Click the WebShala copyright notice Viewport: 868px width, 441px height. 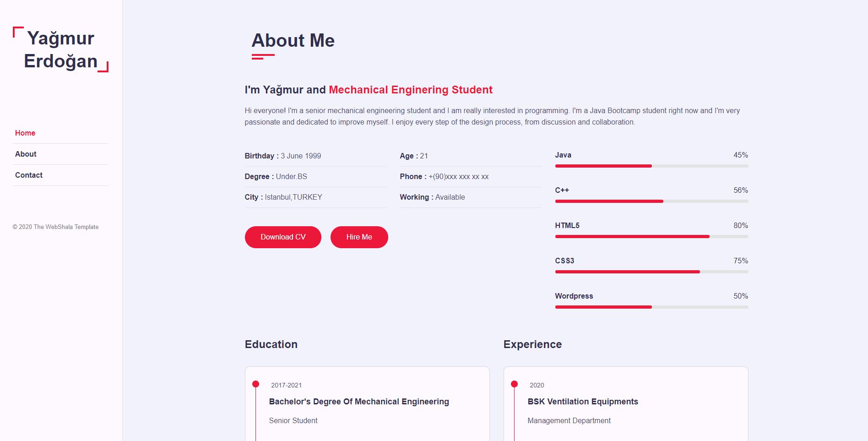pos(55,227)
